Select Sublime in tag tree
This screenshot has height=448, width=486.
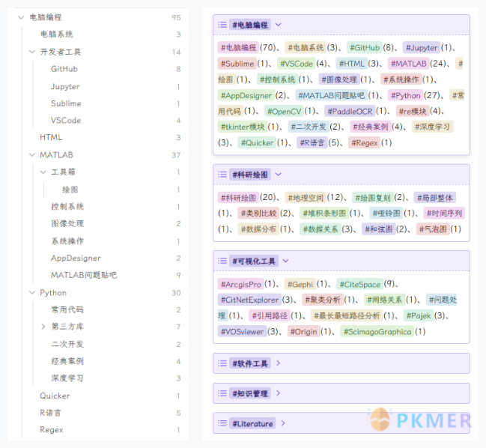coord(66,103)
